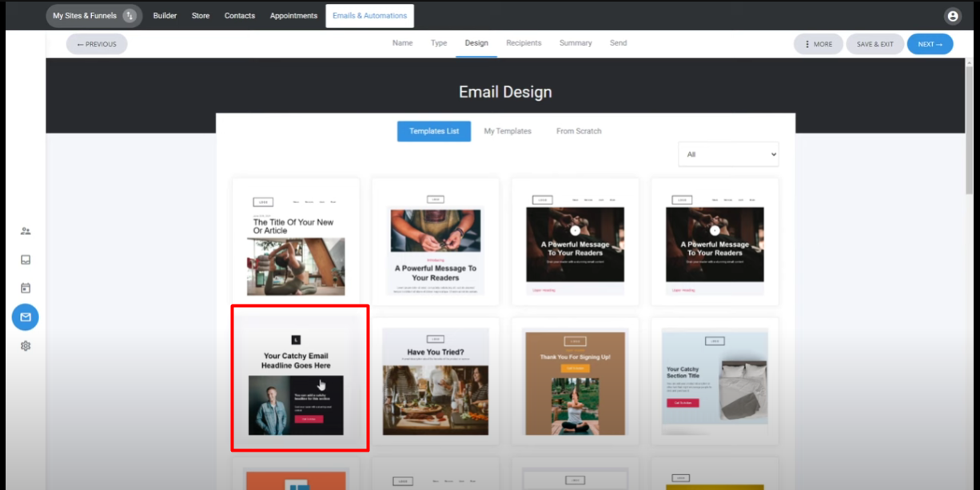
Task: Open the All category filter dropdown
Action: (x=728, y=154)
